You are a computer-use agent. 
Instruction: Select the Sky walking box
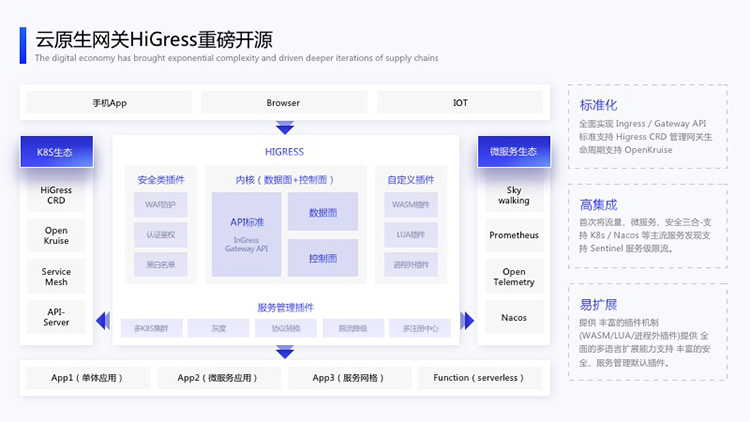514,195
